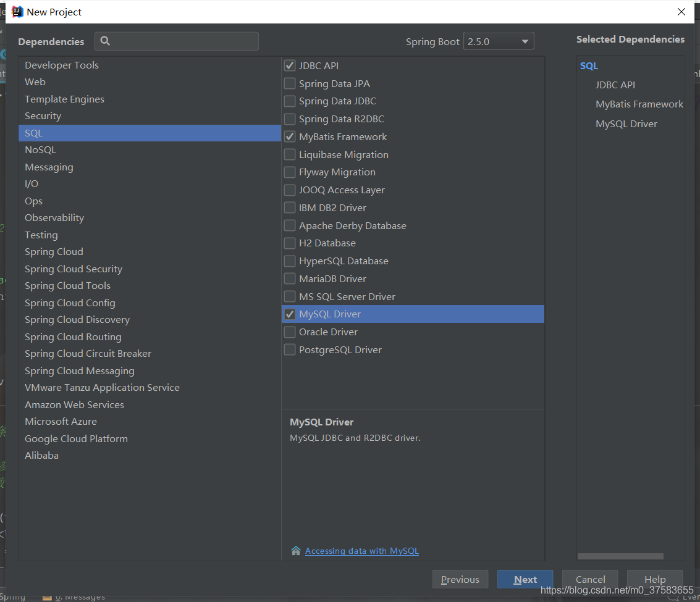The image size is (700, 602).
Task: Open Accessing data with MySQL guide
Action: (x=361, y=551)
